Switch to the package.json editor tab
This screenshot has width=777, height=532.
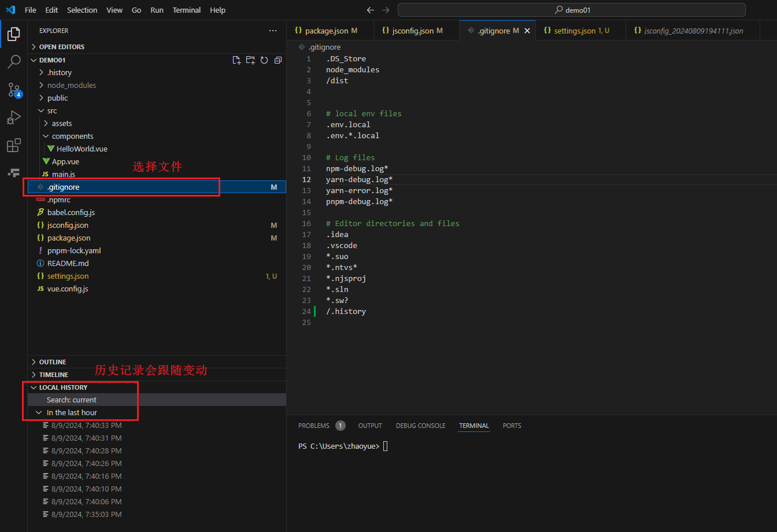330,31
